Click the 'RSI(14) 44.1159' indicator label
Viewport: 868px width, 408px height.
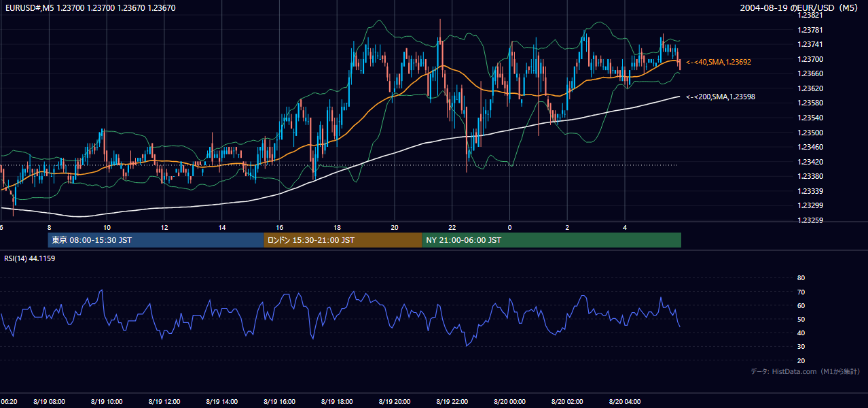coord(30,258)
